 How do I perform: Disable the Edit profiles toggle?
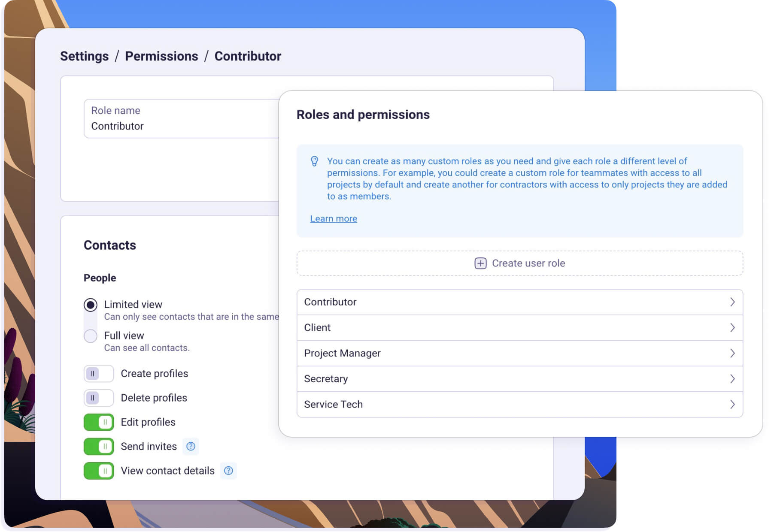(98, 422)
